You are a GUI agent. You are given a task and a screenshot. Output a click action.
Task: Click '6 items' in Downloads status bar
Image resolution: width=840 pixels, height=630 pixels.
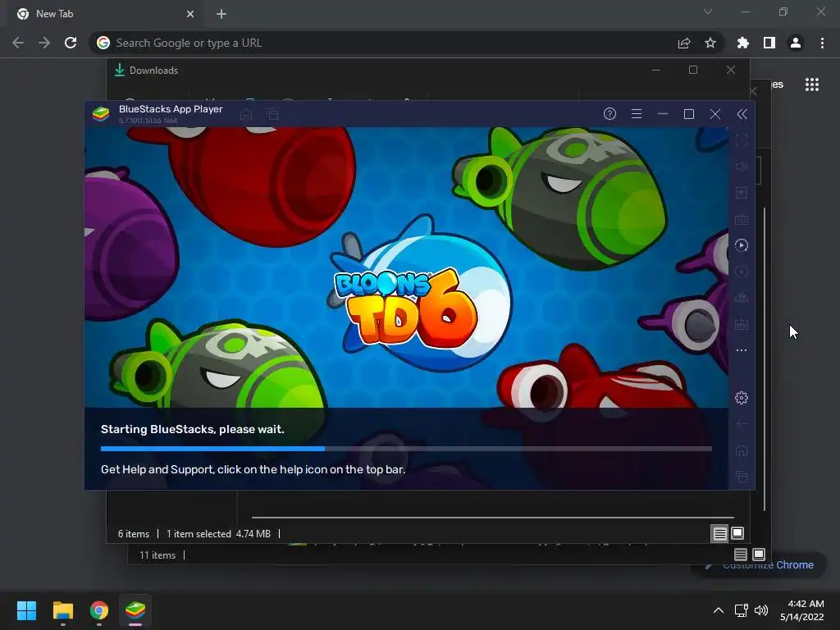coord(134,533)
